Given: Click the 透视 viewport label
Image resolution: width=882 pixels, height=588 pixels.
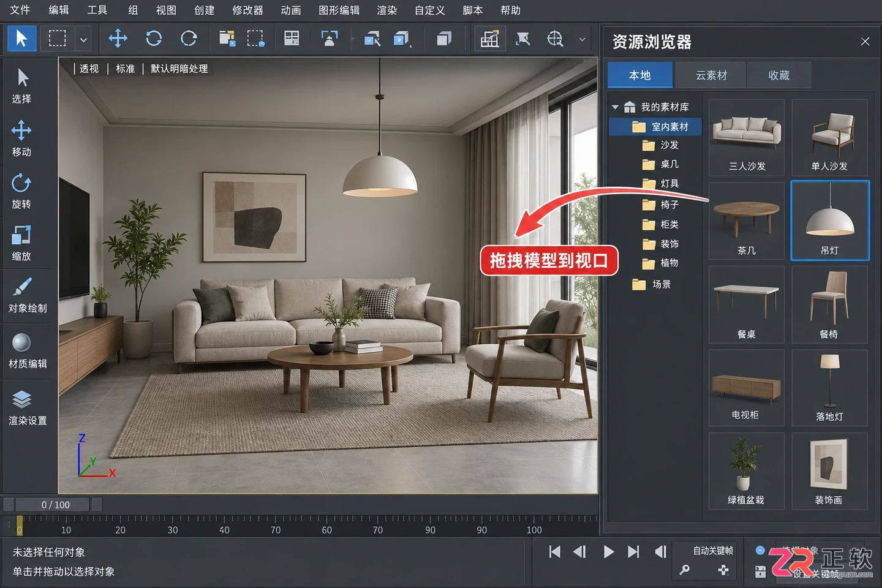Looking at the screenshot, I should (89, 69).
